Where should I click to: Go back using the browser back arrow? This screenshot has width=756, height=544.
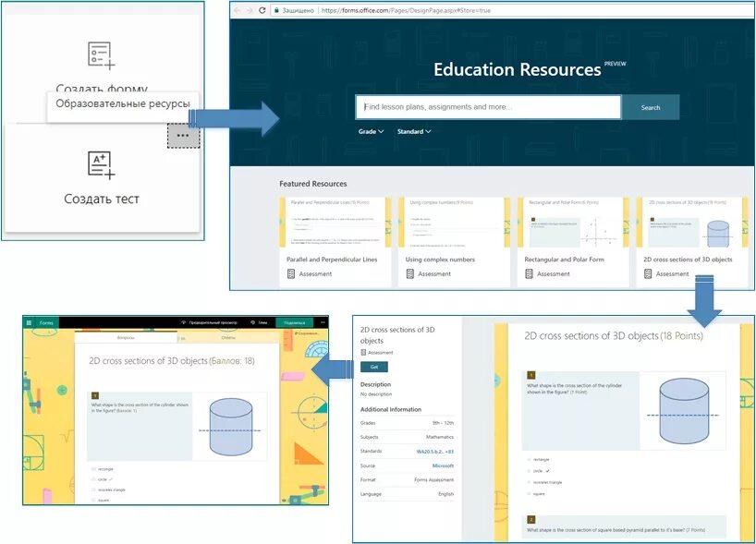tap(237, 10)
